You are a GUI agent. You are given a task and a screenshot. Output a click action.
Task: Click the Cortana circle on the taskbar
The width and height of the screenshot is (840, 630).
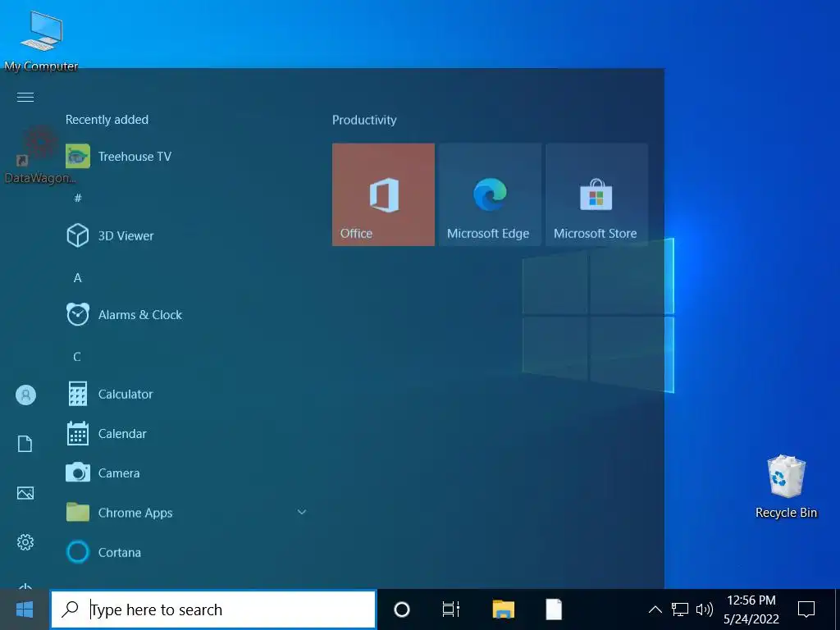pos(402,609)
